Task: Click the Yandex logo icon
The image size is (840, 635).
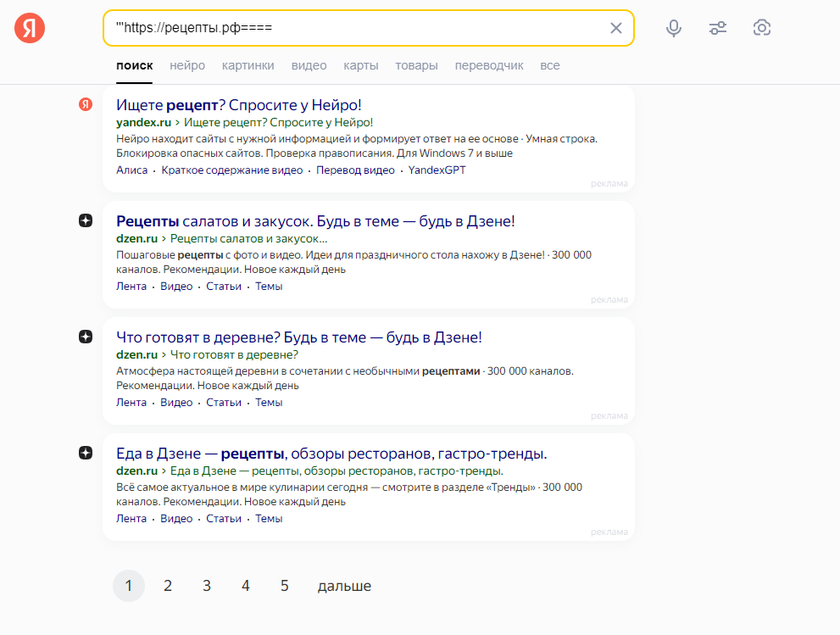Action: point(30,28)
